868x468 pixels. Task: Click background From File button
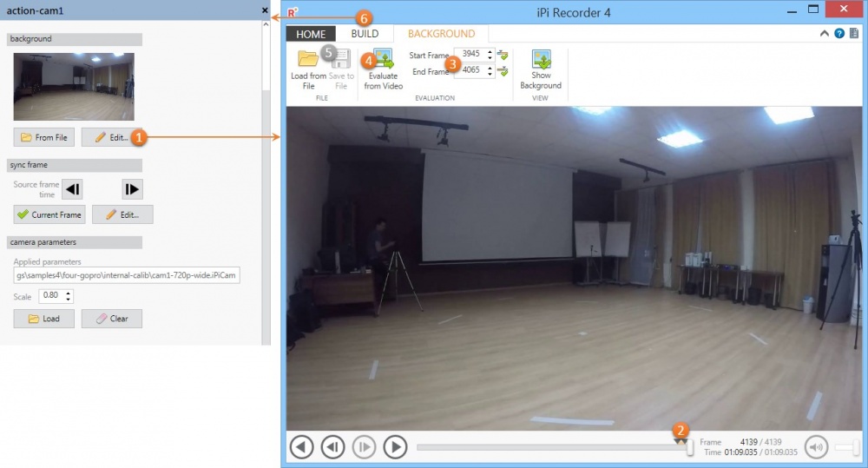[43, 137]
